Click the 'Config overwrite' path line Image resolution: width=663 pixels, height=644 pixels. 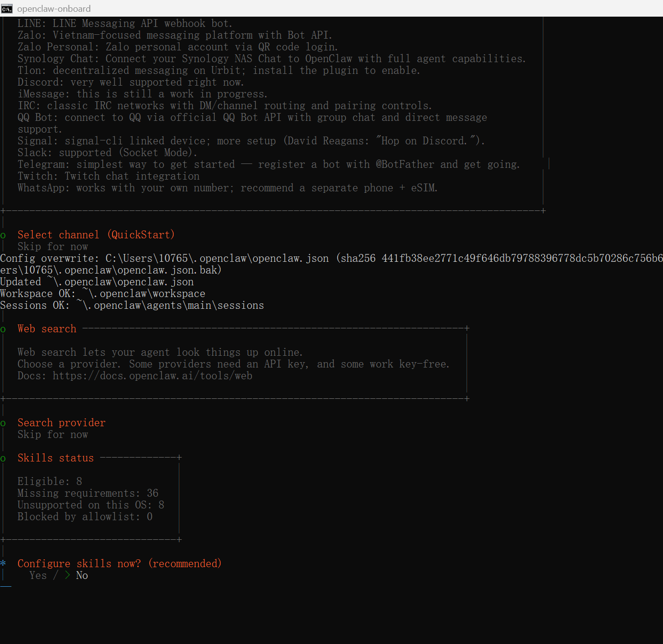[331, 258]
